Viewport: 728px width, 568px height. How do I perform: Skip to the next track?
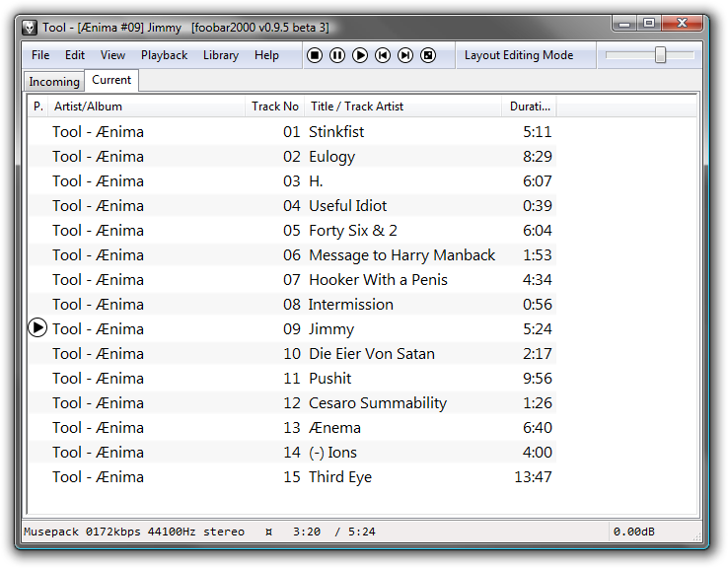pos(405,55)
